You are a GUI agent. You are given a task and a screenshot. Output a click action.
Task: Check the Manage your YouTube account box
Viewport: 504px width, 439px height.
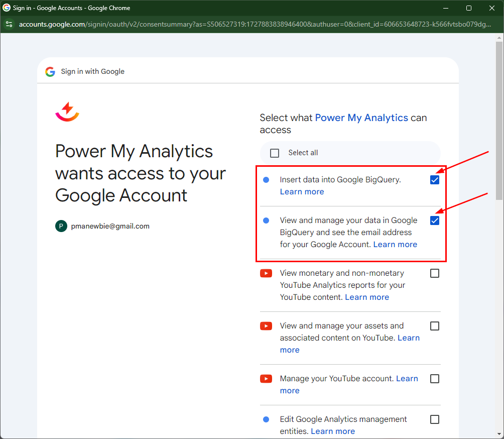[435, 379]
